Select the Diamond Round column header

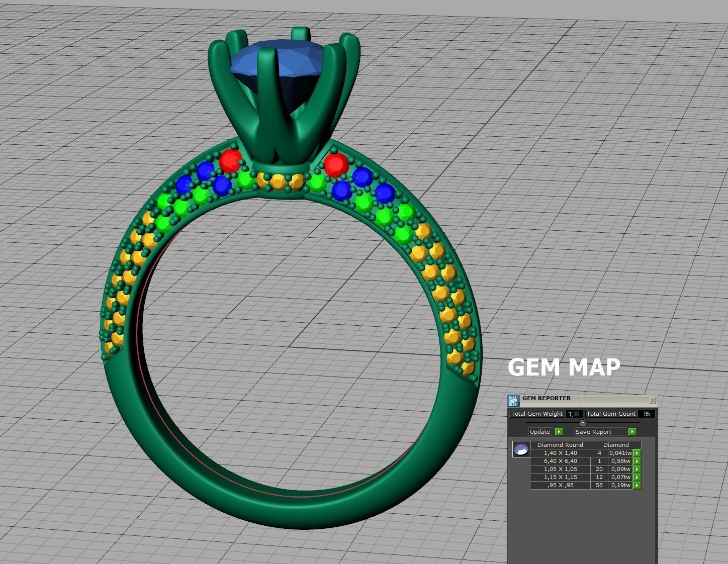click(x=560, y=445)
